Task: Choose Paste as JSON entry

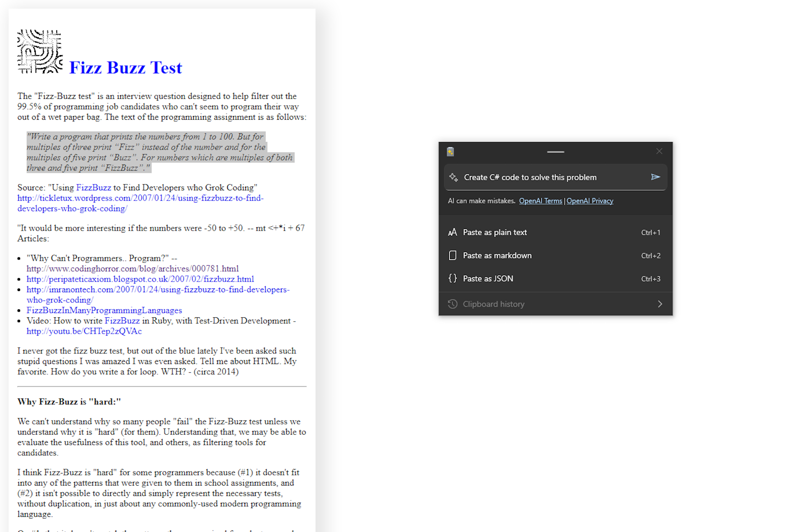Action: tap(488, 279)
